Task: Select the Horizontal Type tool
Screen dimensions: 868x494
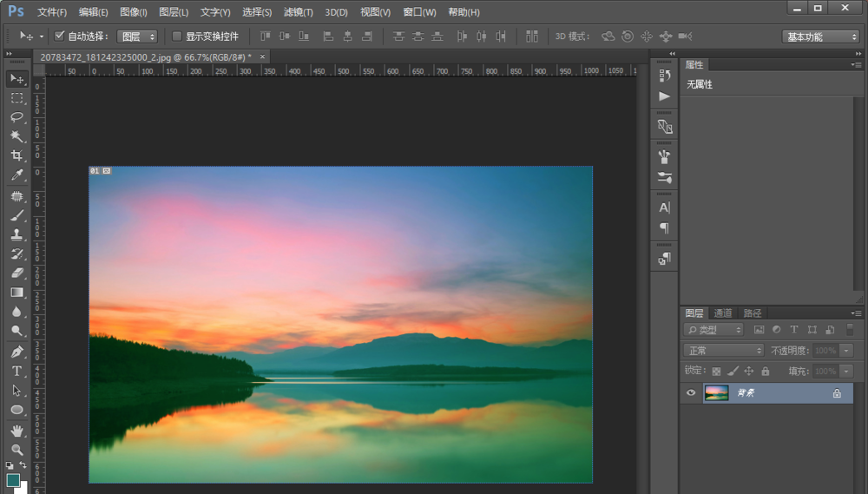Action: coord(16,371)
